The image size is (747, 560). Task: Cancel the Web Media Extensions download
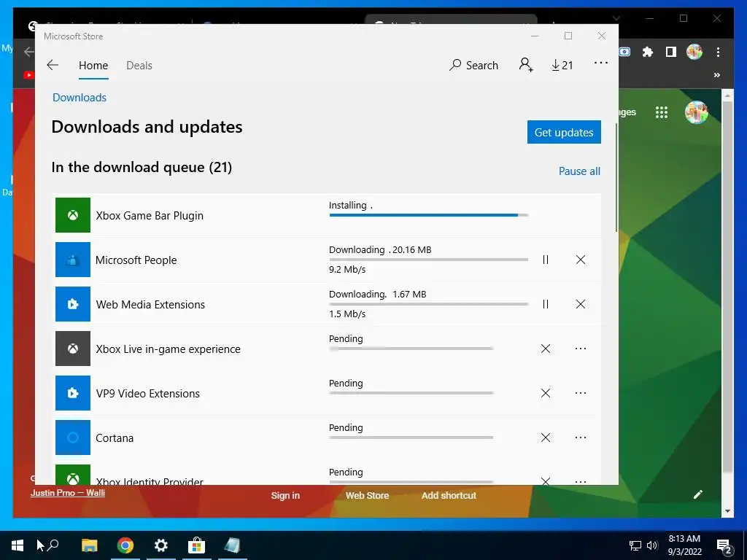point(580,304)
